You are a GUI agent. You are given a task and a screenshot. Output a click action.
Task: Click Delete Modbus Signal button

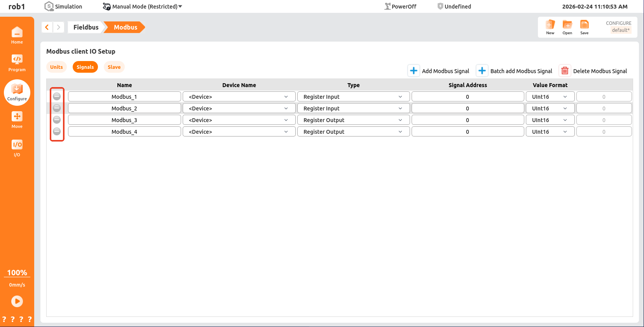pyautogui.click(x=593, y=71)
